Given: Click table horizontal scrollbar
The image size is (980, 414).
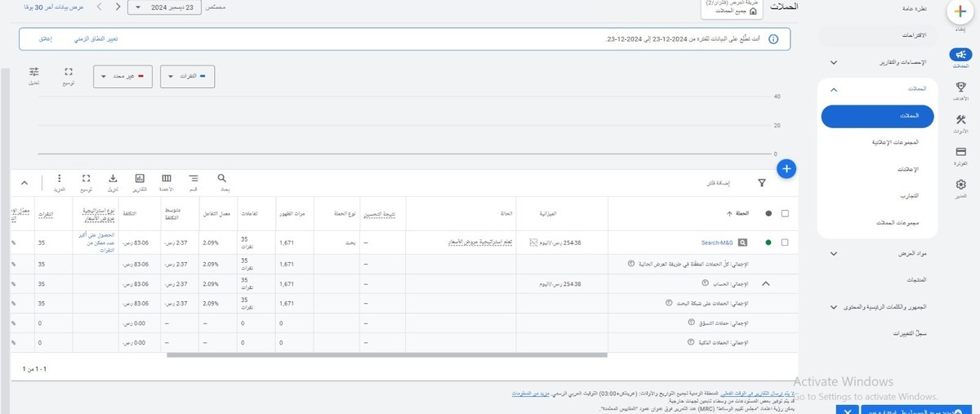Looking at the screenshot, I should tap(387, 354).
